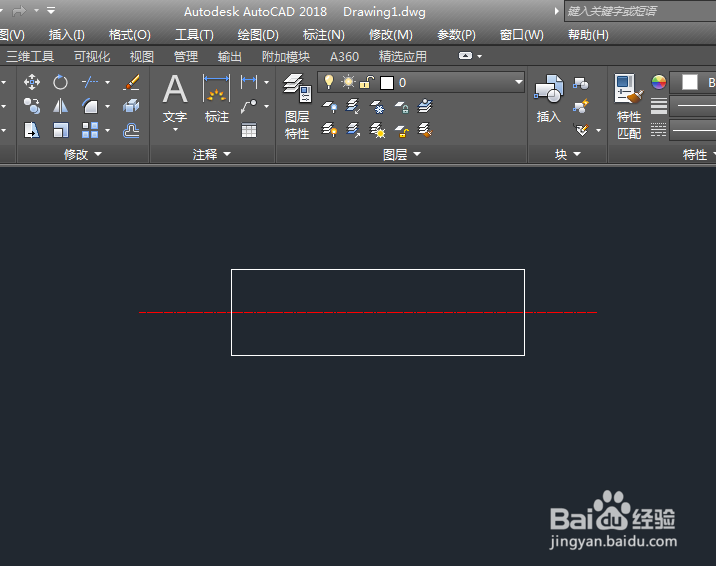
Task: Open the 修改(M) menu
Action: click(x=391, y=35)
